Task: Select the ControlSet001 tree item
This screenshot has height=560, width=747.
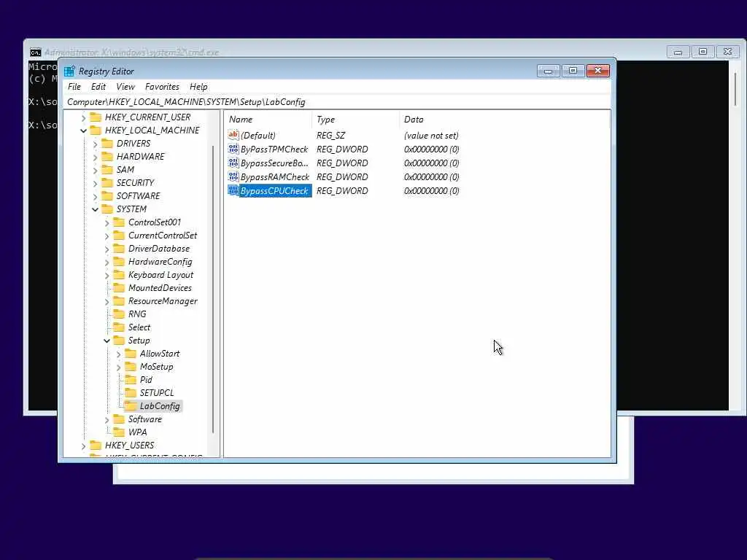Action: (155, 222)
